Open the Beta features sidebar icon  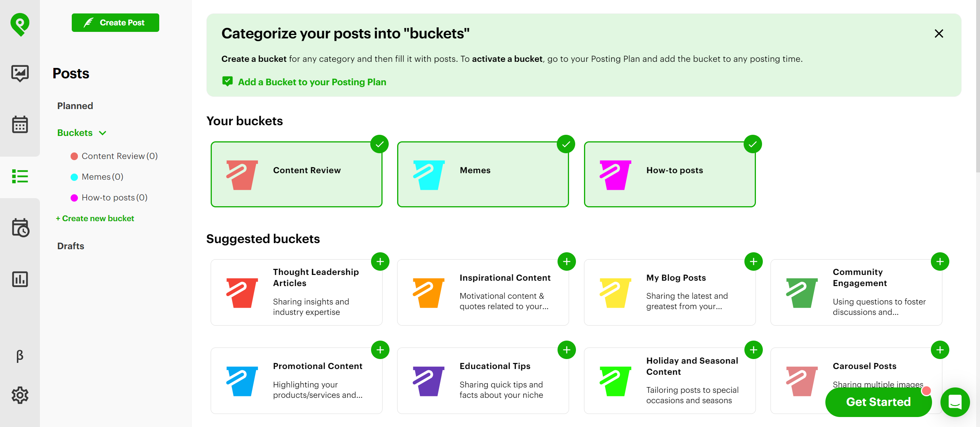point(20,356)
